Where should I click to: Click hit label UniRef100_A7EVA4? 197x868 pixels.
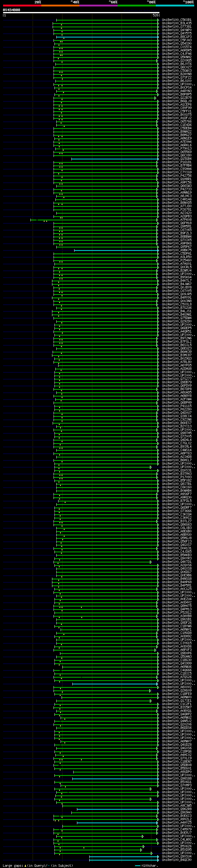tap(177, 142)
